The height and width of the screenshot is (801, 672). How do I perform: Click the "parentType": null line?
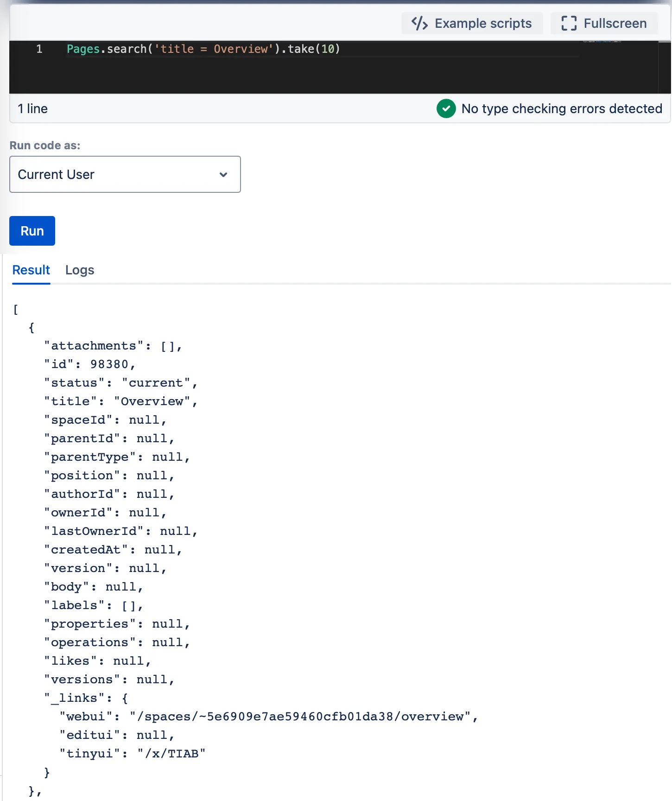[x=117, y=457]
